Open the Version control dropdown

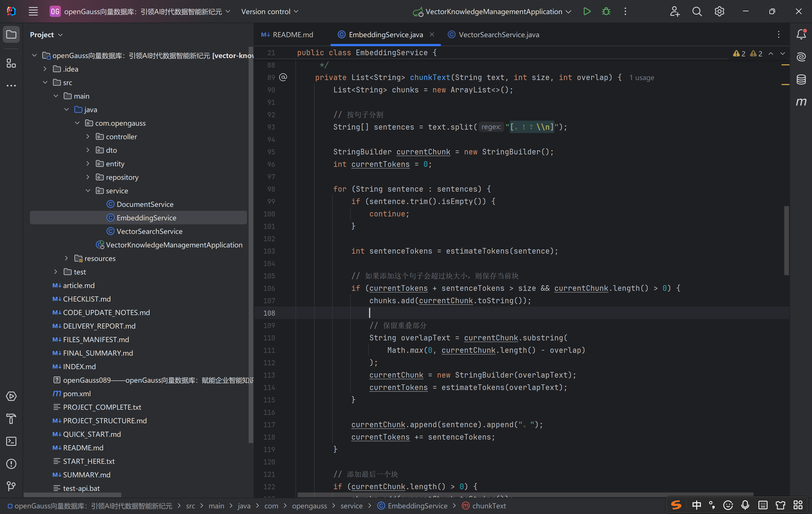click(270, 12)
